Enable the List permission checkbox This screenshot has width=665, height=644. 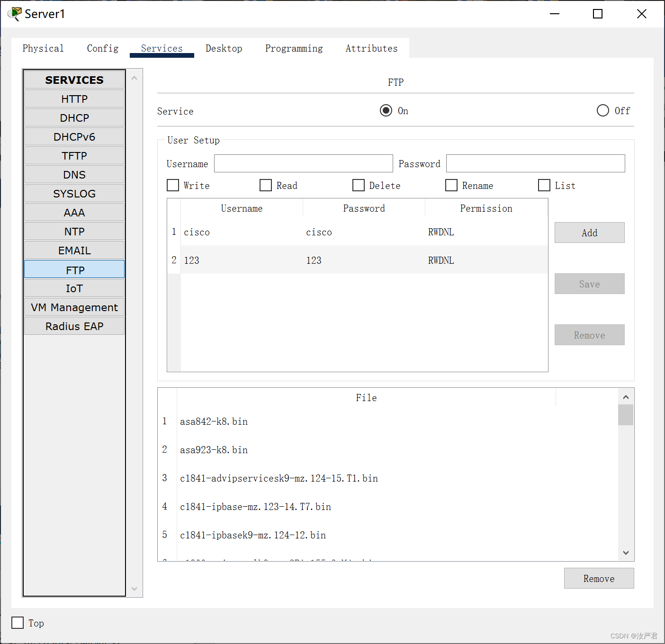[x=544, y=185]
